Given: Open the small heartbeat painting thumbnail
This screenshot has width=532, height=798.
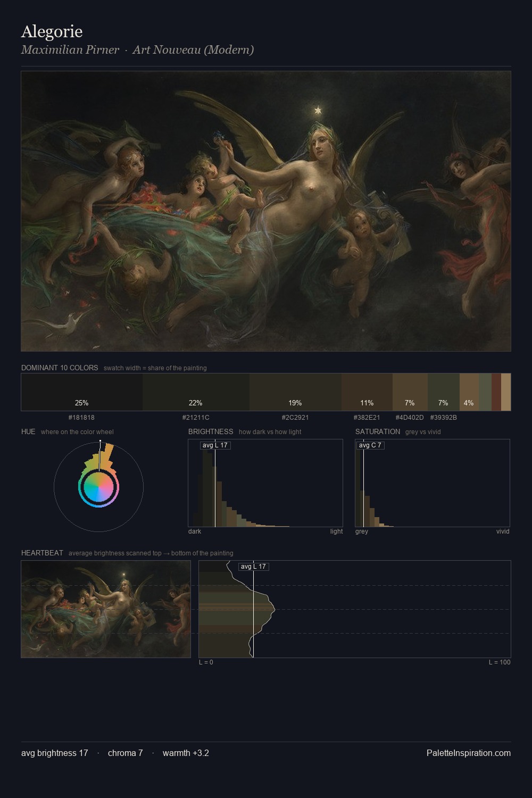Looking at the screenshot, I should point(106,609).
